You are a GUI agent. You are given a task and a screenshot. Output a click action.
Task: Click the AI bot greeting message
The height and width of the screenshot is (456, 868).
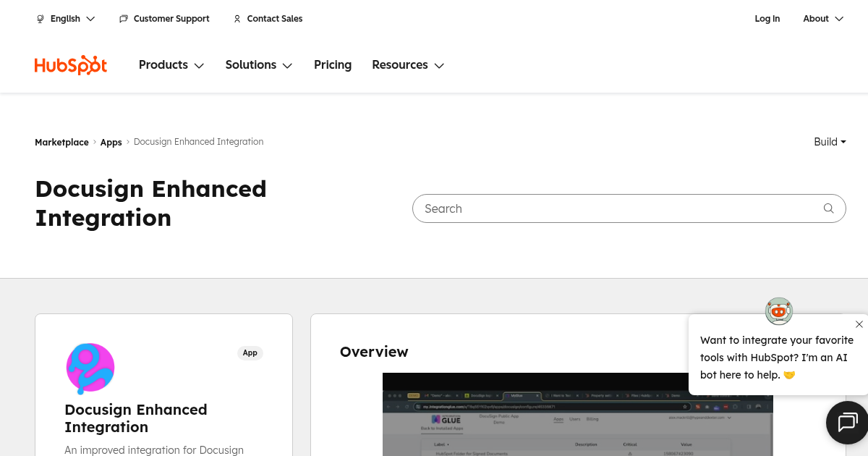(x=777, y=358)
